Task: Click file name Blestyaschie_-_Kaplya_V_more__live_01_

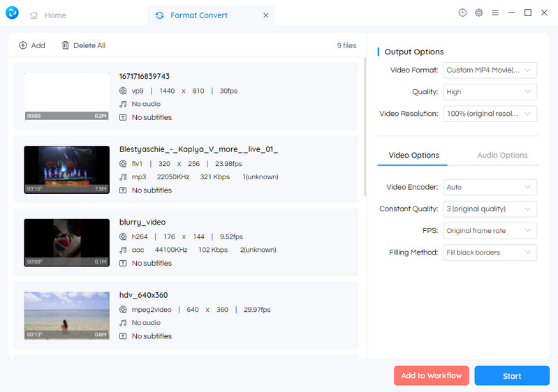Action: click(198, 149)
